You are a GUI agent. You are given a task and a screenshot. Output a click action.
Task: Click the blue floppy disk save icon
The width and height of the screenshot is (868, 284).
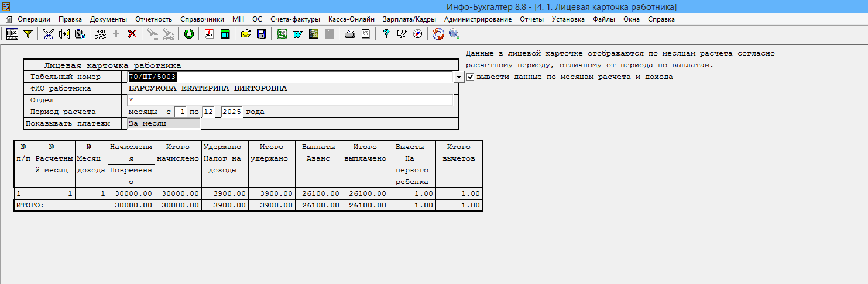coord(261,34)
